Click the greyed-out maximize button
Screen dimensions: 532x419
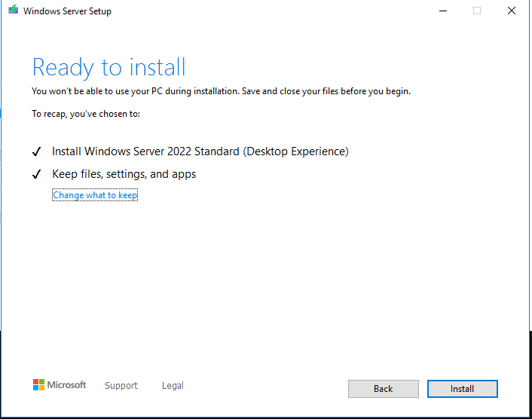click(x=477, y=11)
